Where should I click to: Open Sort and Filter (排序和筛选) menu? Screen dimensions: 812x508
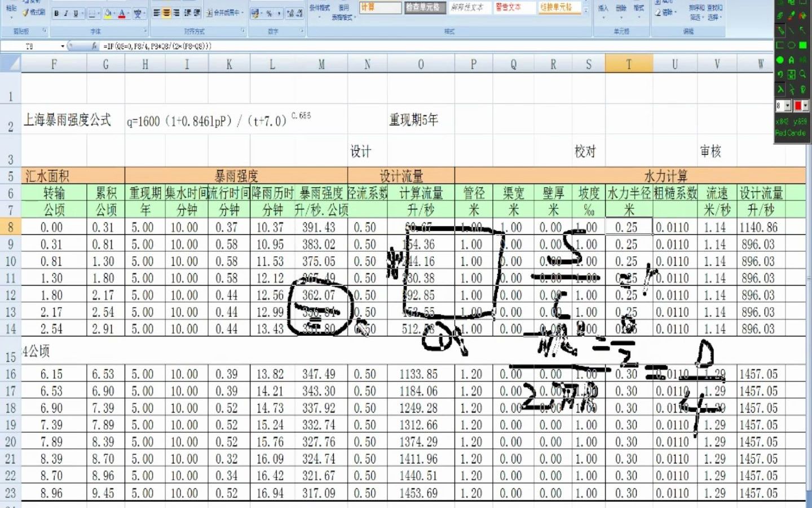point(697,12)
